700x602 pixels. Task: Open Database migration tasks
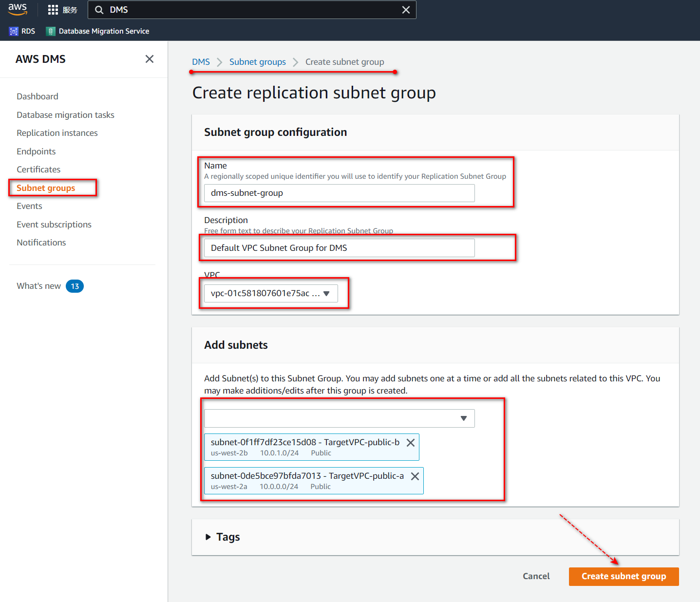[x=65, y=115]
